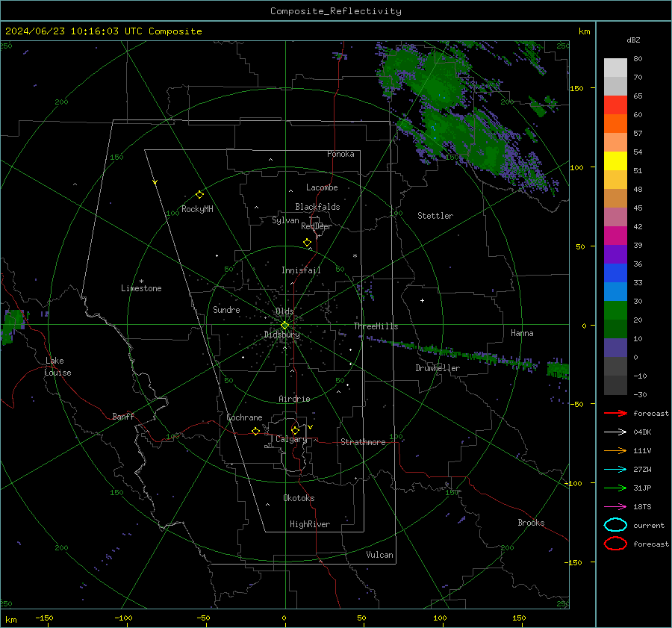Image resolution: width=672 pixels, height=628 pixels.
Task: Select the cyan 27ZW arrow legend entry
Action: 615,470
